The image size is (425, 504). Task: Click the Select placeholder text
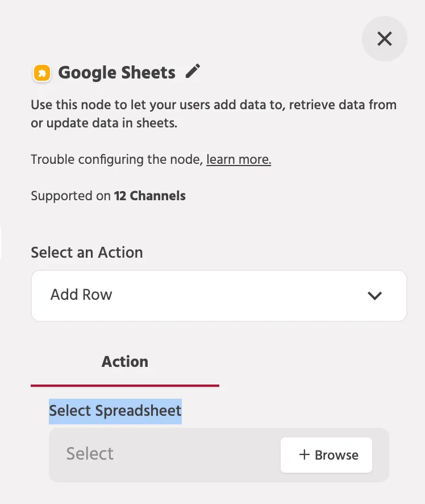pos(90,453)
